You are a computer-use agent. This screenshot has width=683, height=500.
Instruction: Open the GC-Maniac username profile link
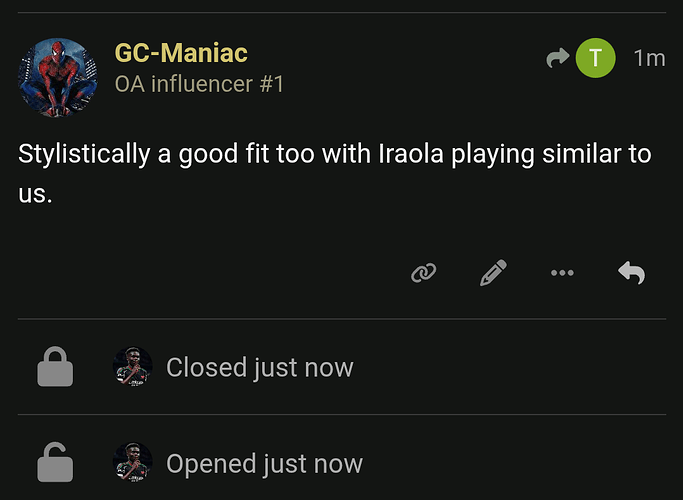(x=181, y=53)
